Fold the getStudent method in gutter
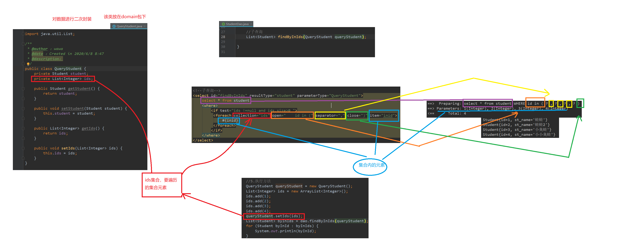The height and width of the screenshot is (250, 644). pos(23,89)
